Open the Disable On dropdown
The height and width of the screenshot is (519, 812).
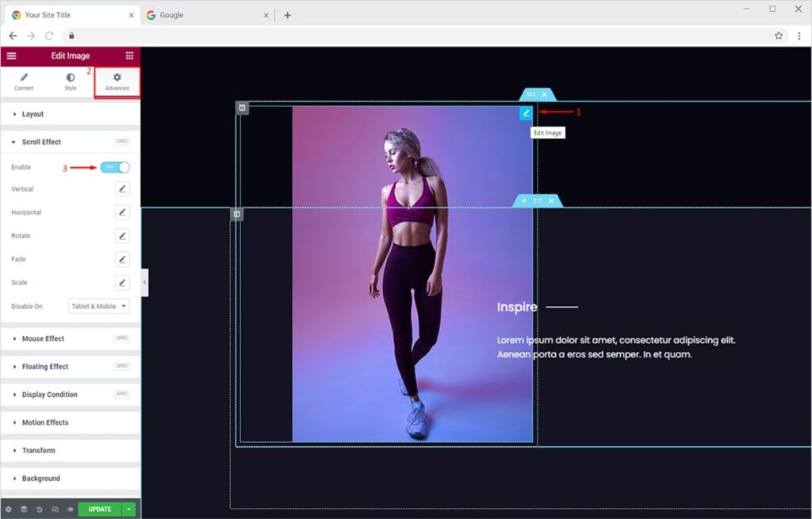click(99, 307)
